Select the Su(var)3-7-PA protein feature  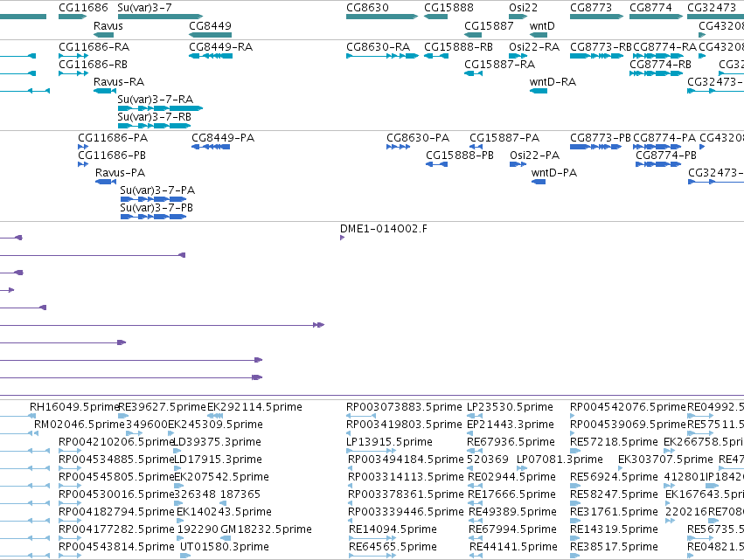[x=153, y=199]
